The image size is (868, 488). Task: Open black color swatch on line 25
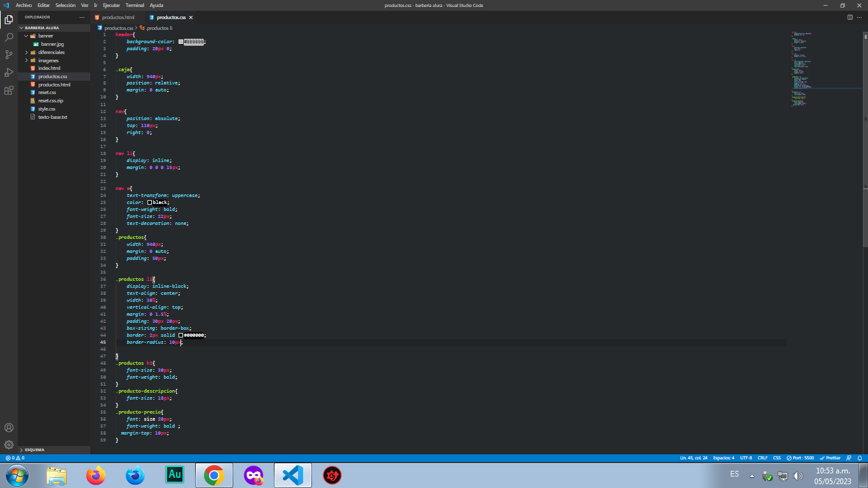(150, 202)
